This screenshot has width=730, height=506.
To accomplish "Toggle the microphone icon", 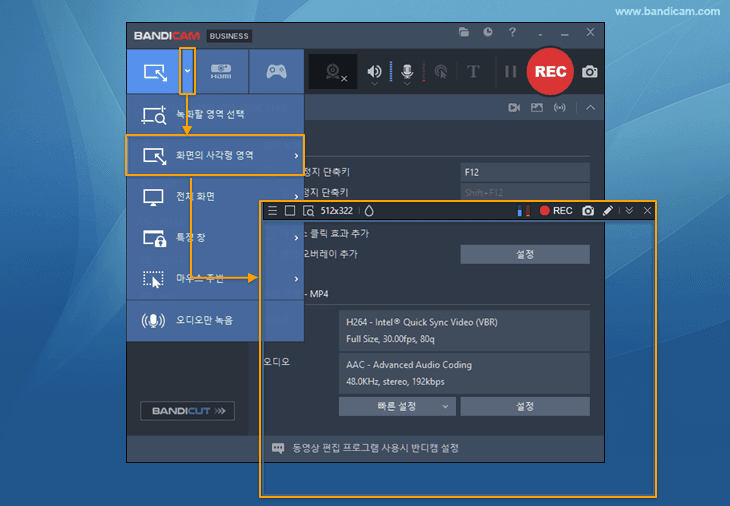I will (x=407, y=71).
